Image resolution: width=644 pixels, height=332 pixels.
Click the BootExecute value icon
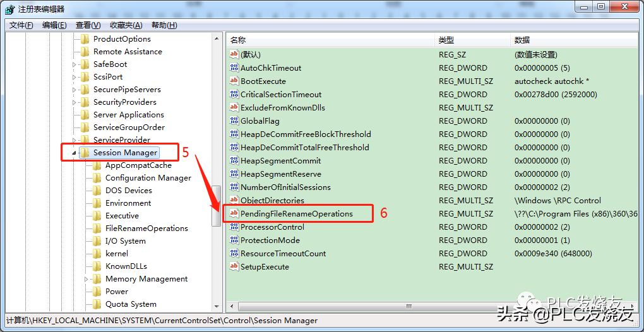234,81
